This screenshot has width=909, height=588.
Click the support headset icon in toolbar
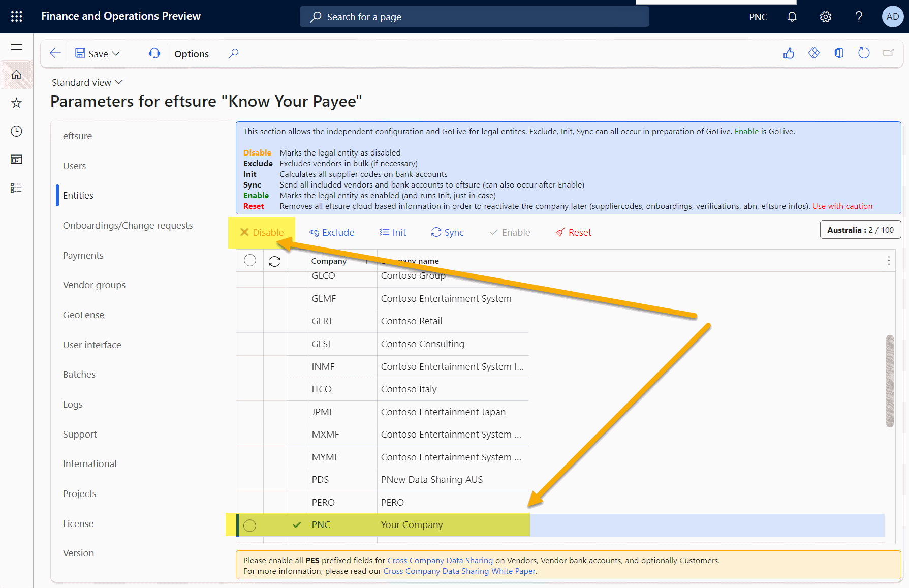click(154, 53)
